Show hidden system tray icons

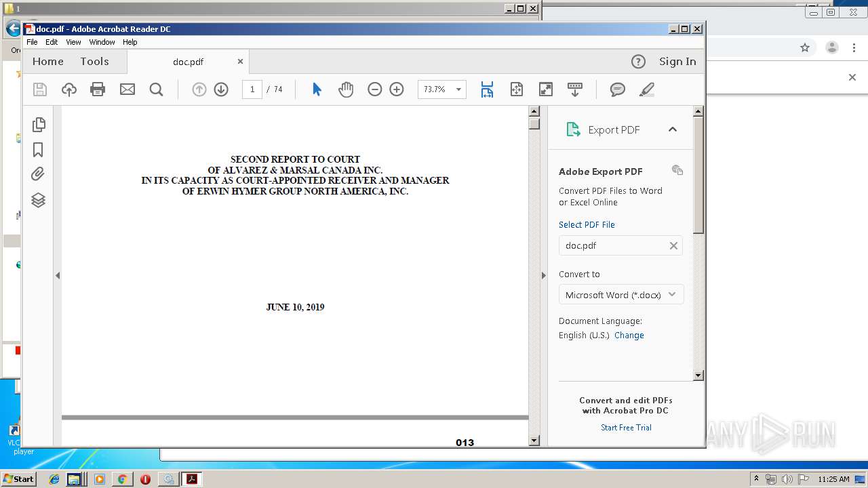pyautogui.click(x=756, y=479)
